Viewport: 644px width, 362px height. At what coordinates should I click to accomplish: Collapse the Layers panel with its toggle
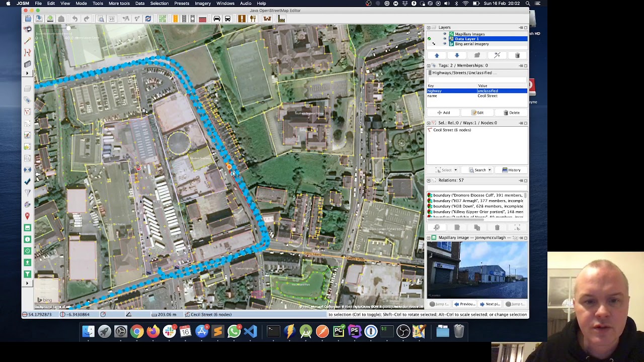(429, 28)
